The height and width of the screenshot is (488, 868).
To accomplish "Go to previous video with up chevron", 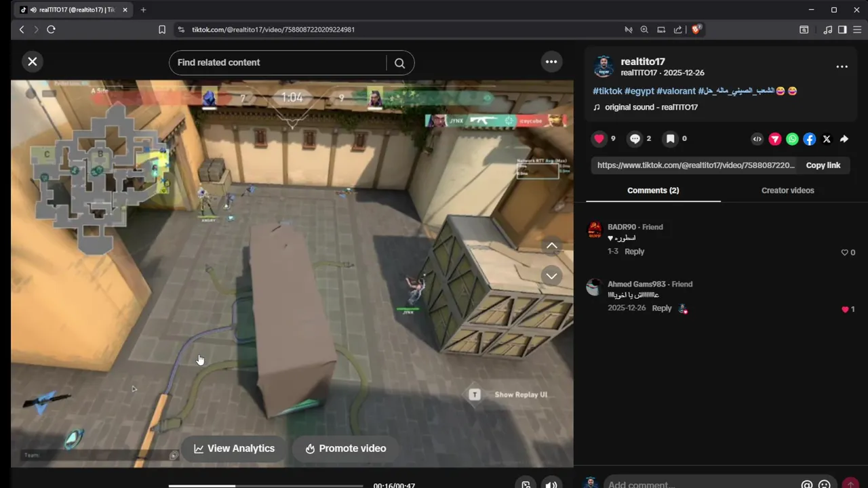I will pyautogui.click(x=552, y=245).
